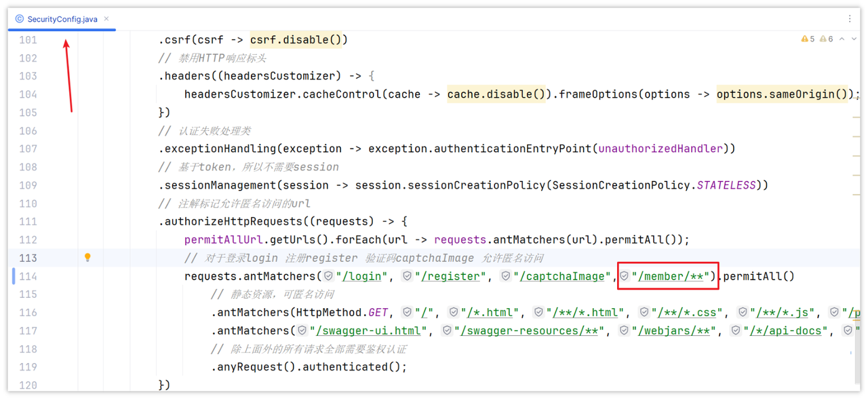Place the cursor on anyRequest().authenticated() line
The image size is (868, 399).
[309, 367]
